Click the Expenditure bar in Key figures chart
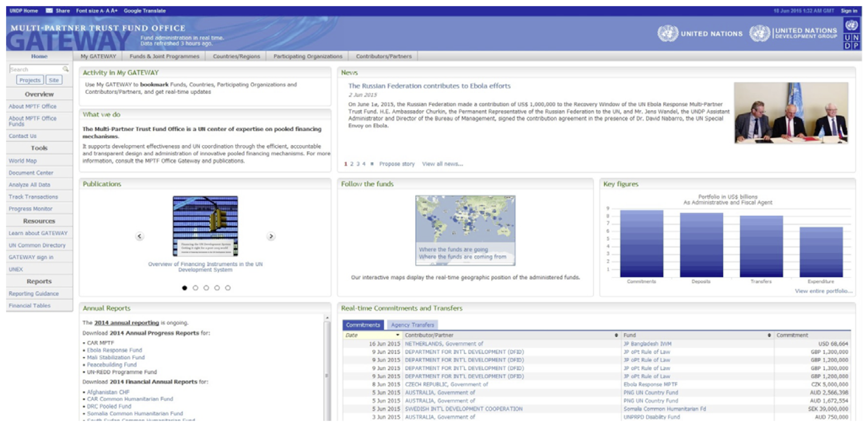The width and height of the screenshot is (868, 435). click(821, 252)
